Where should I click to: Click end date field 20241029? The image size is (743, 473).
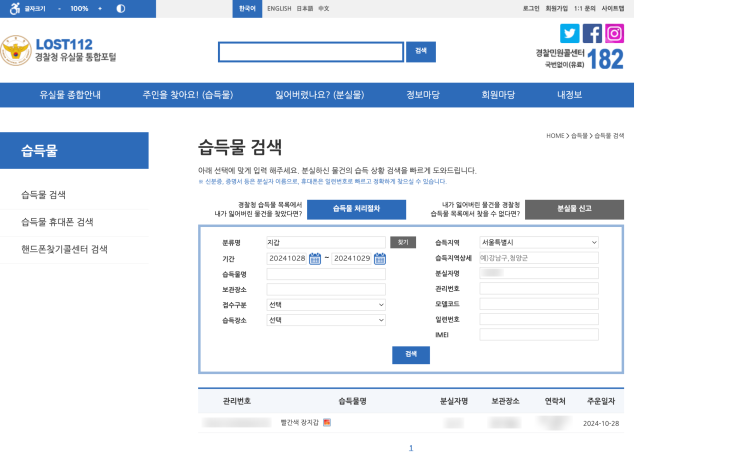pyautogui.click(x=352, y=258)
